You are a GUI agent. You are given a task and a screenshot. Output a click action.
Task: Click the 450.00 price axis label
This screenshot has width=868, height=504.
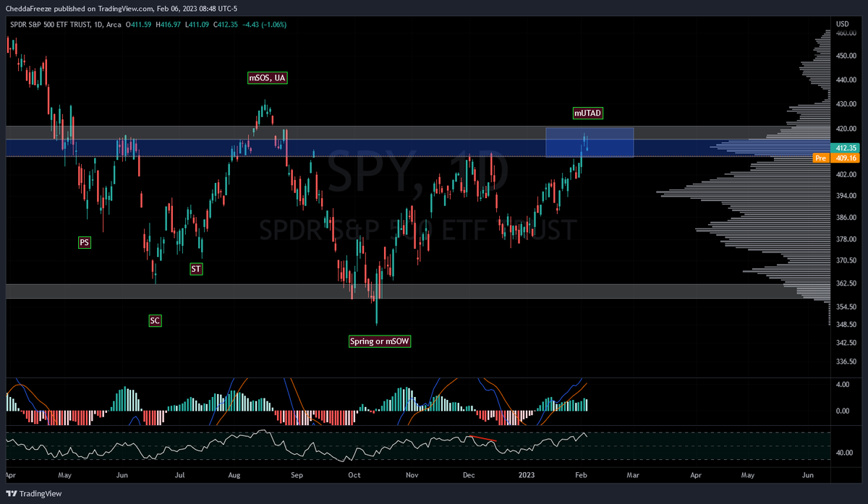tap(846, 56)
